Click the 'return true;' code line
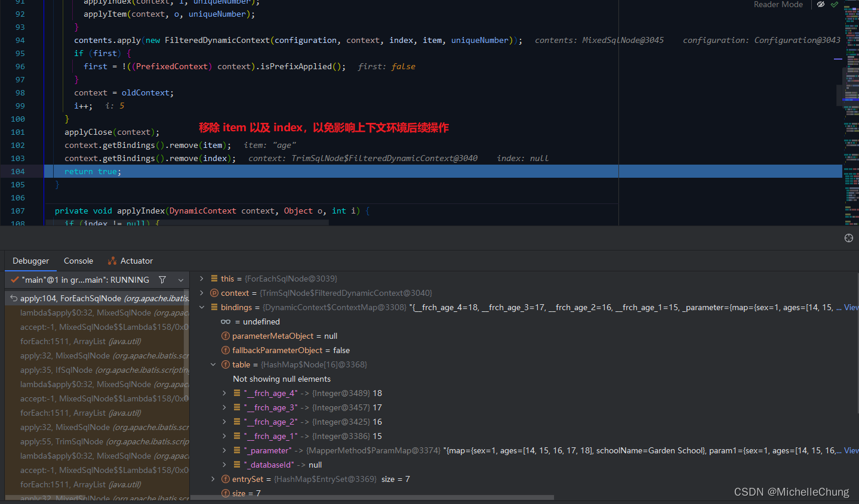Viewport: 859px width, 504px height. [93, 171]
